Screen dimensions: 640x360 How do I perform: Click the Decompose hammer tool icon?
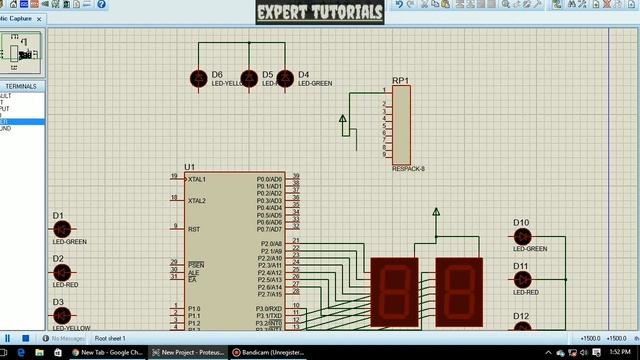pos(538,4)
